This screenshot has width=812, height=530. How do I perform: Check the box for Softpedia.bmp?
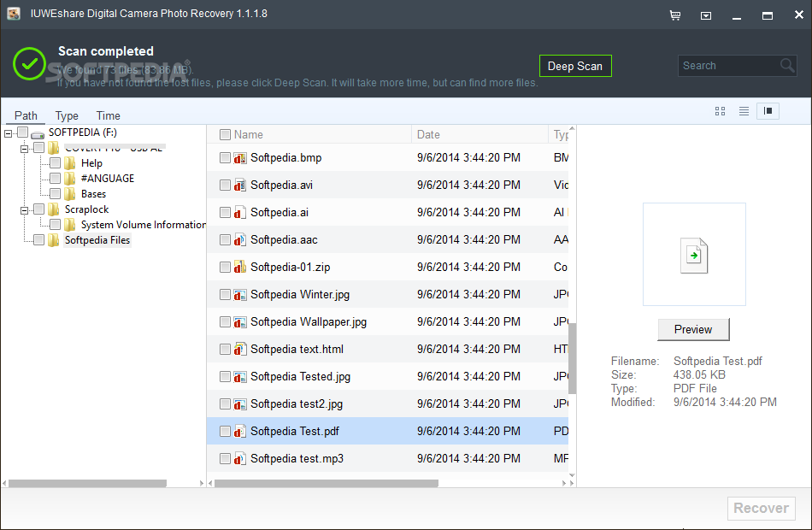(225, 157)
